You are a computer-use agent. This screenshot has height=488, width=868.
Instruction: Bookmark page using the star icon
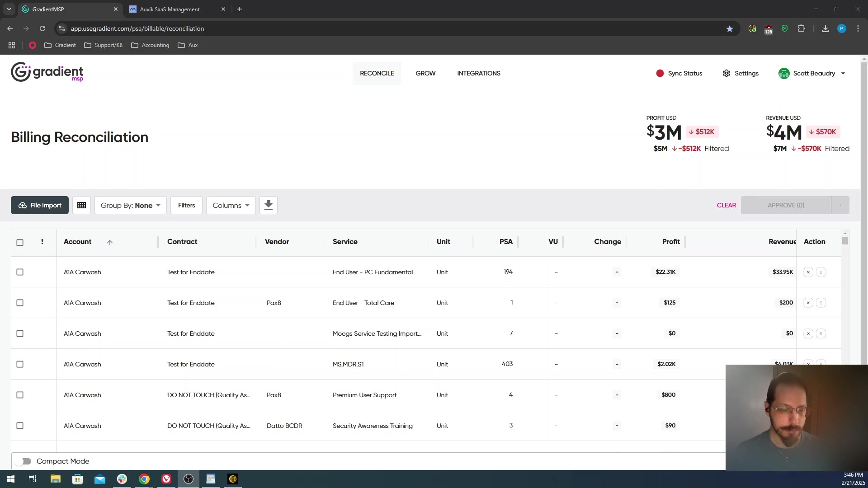click(729, 28)
